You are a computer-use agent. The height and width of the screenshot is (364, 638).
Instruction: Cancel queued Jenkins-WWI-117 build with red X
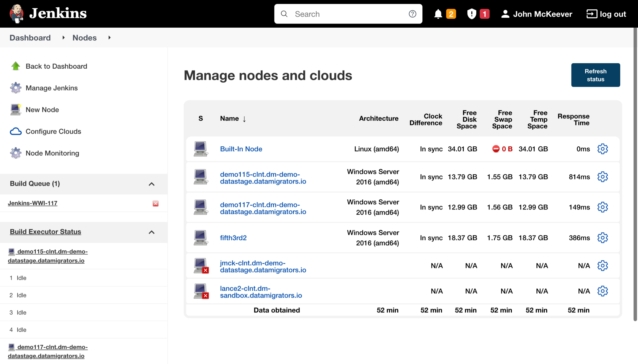coord(155,203)
